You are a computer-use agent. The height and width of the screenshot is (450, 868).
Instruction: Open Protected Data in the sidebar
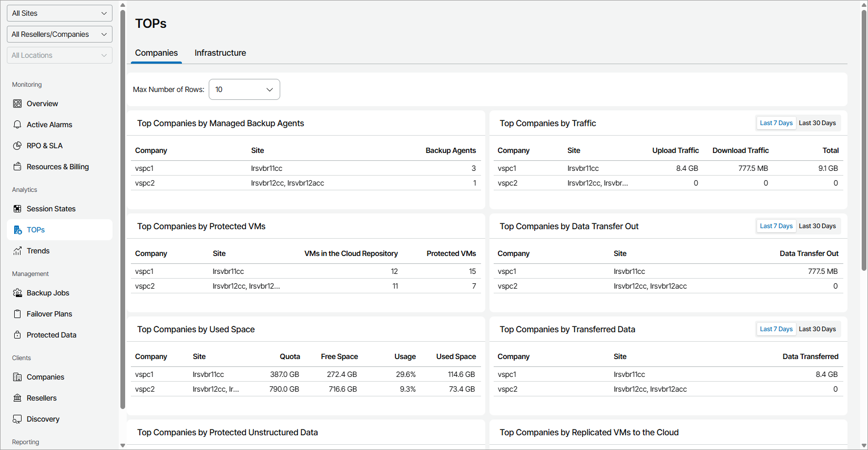pyautogui.click(x=52, y=335)
